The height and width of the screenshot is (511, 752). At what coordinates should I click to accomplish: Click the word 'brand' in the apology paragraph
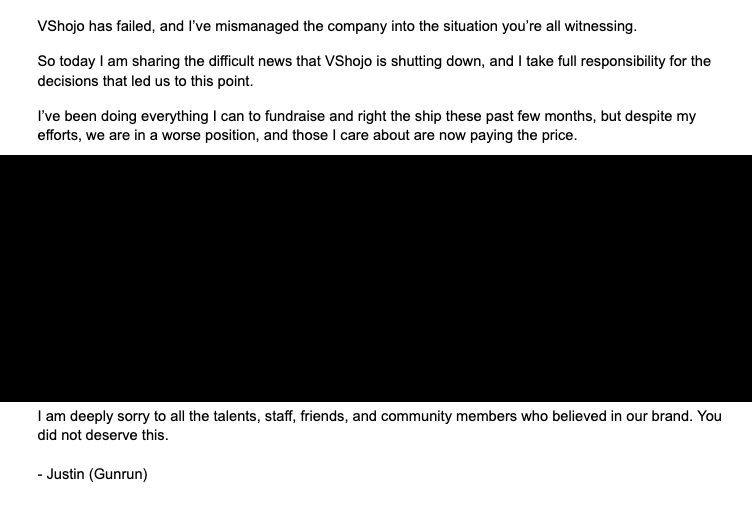click(669, 416)
